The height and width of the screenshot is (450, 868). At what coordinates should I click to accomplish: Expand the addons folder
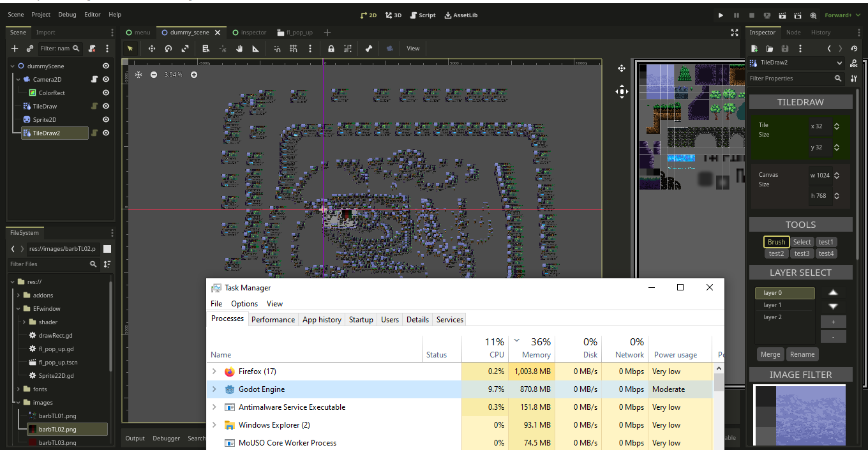19,296
